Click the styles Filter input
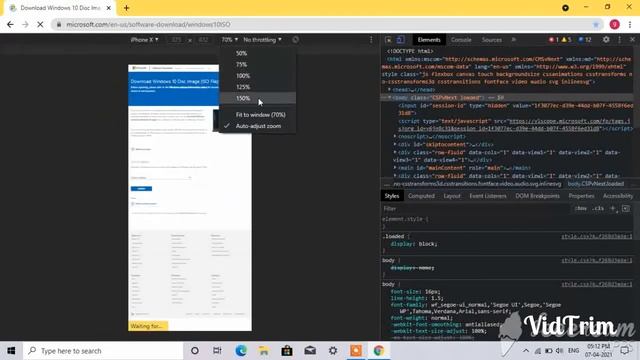The image size is (640, 360). [x=476, y=209]
